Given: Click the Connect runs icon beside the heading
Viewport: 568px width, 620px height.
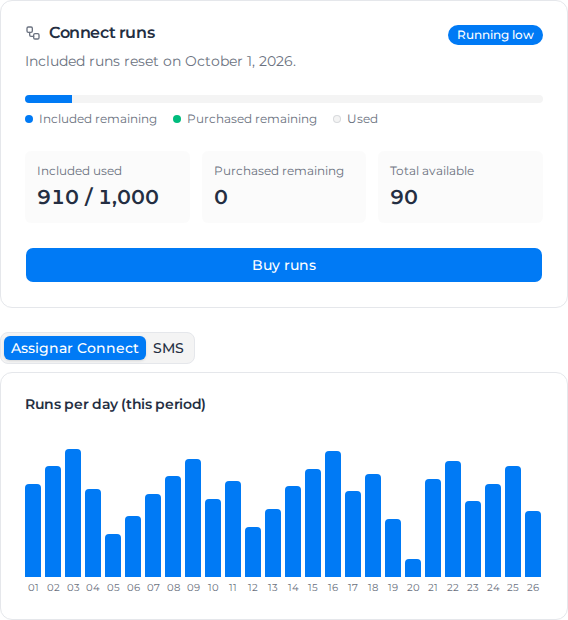Looking at the screenshot, I should click(33, 33).
